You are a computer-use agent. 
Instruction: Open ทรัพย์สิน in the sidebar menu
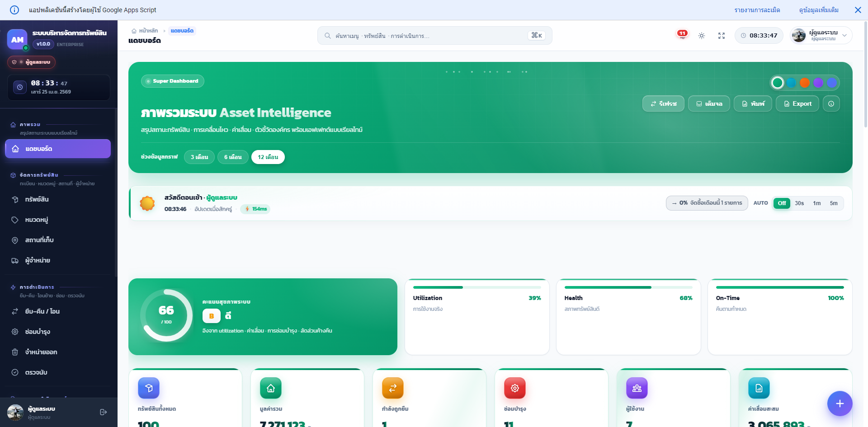[x=37, y=199]
